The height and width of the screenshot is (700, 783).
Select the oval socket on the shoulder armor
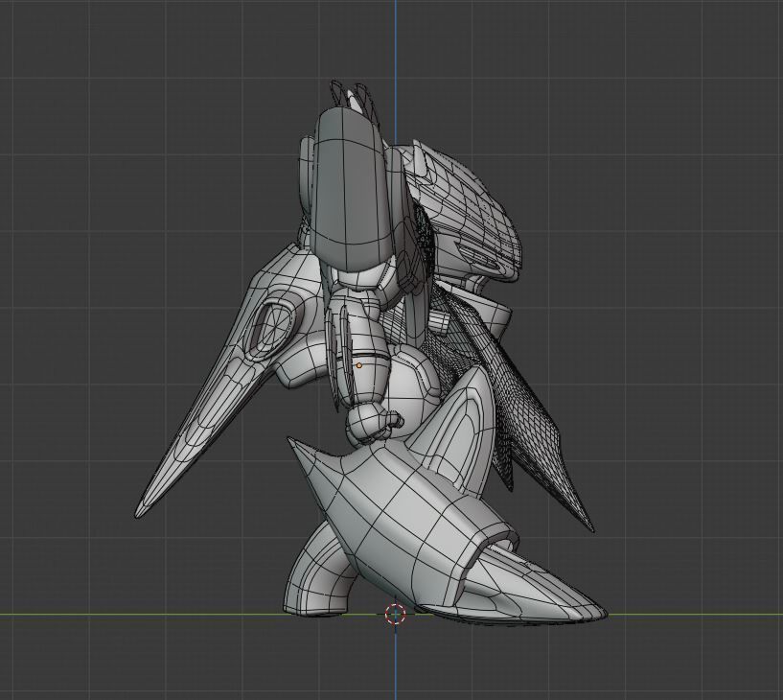point(275,325)
